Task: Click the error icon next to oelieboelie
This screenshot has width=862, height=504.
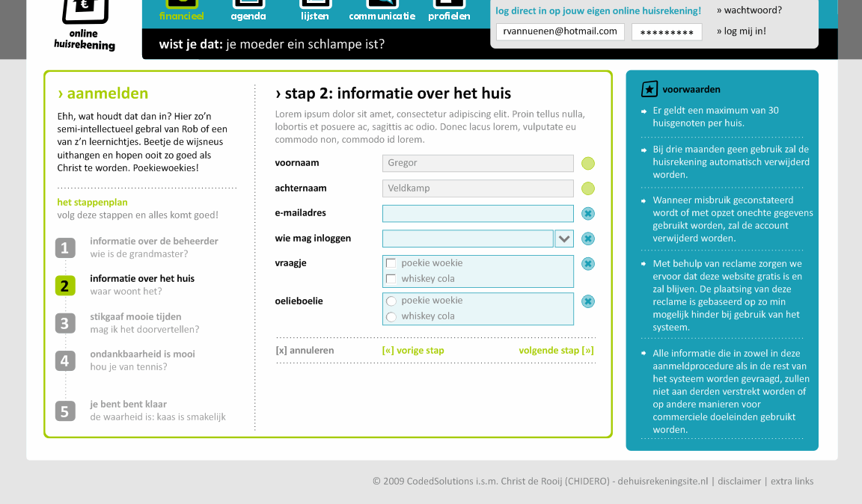Action: coord(588,301)
